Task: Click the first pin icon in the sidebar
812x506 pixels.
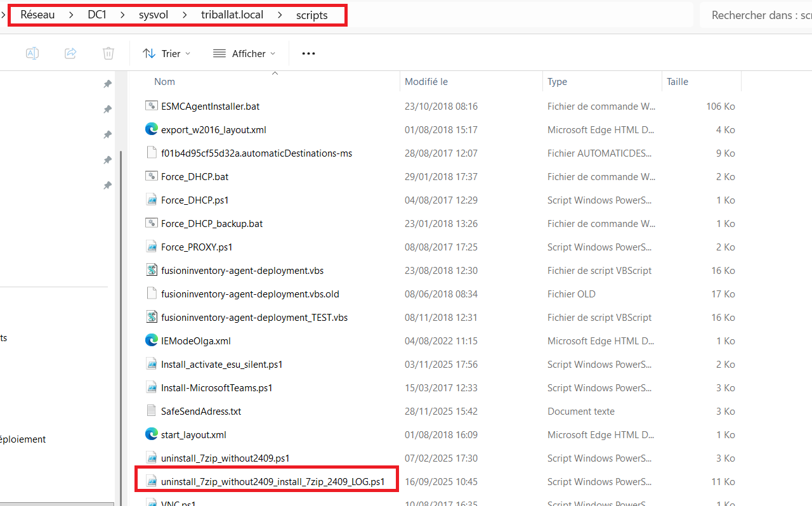Action: tap(108, 84)
